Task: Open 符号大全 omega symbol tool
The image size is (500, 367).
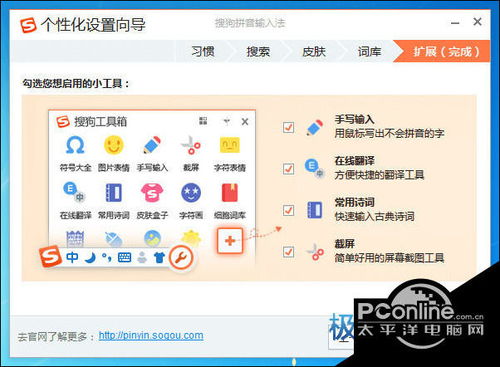Action: coord(75,145)
